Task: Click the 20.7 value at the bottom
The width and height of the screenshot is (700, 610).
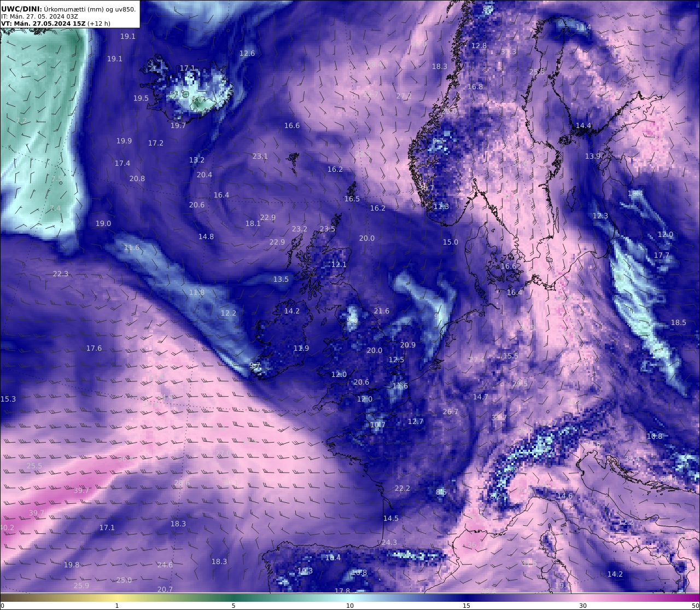Action: point(165,589)
